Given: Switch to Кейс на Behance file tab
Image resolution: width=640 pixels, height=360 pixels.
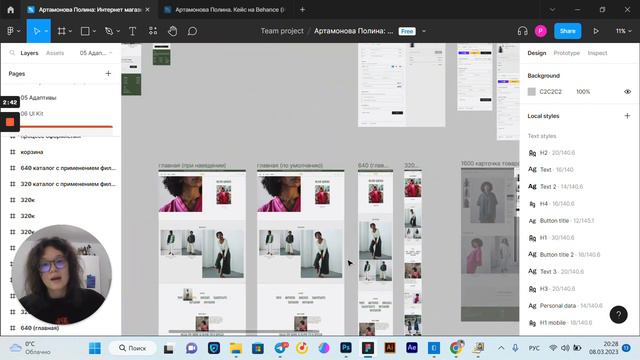Looking at the screenshot, I should point(224,9).
